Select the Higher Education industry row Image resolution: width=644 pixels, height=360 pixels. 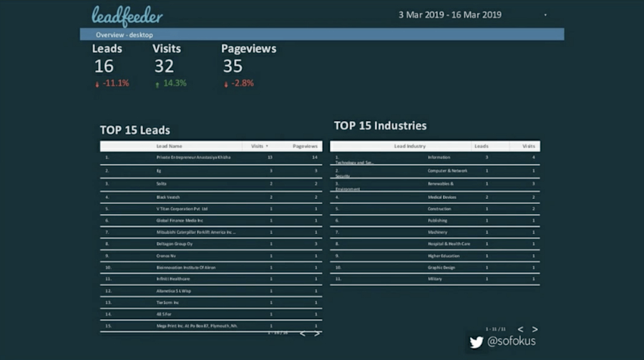point(435,256)
